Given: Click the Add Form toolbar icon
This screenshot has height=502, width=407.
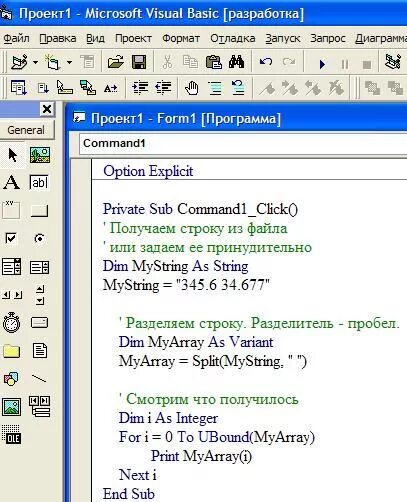Looking at the screenshot, I should coord(53,62).
